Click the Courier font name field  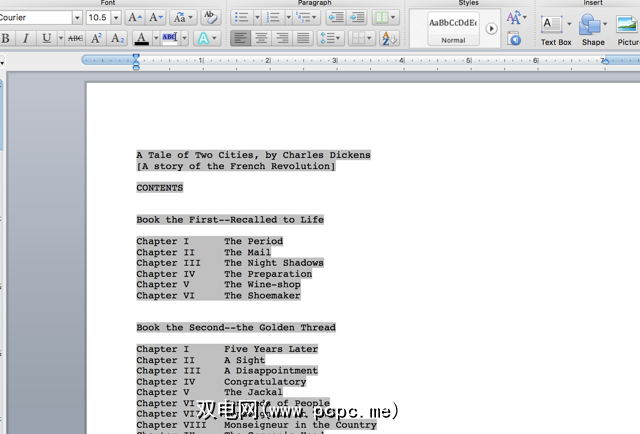point(36,18)
